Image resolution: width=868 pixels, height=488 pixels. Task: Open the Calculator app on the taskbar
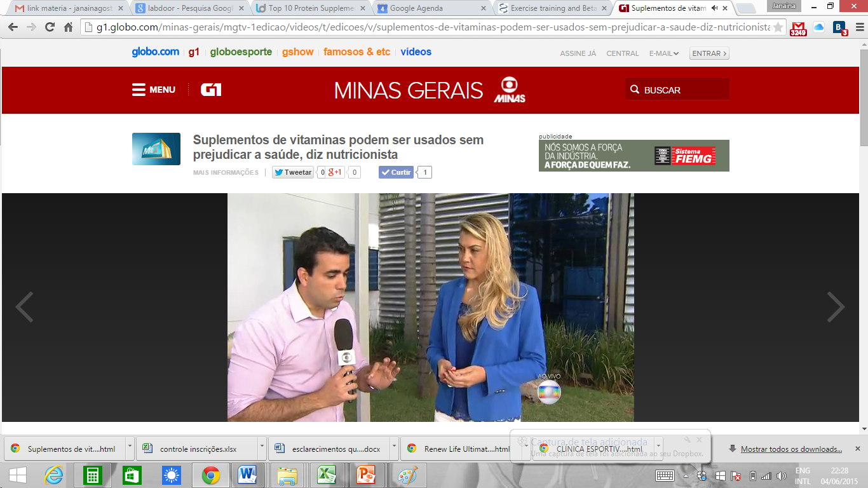[x=93, y=475]
